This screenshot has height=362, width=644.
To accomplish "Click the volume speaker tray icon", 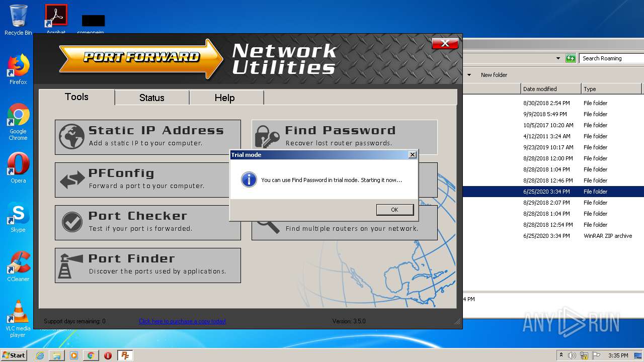I will [572, 355].
